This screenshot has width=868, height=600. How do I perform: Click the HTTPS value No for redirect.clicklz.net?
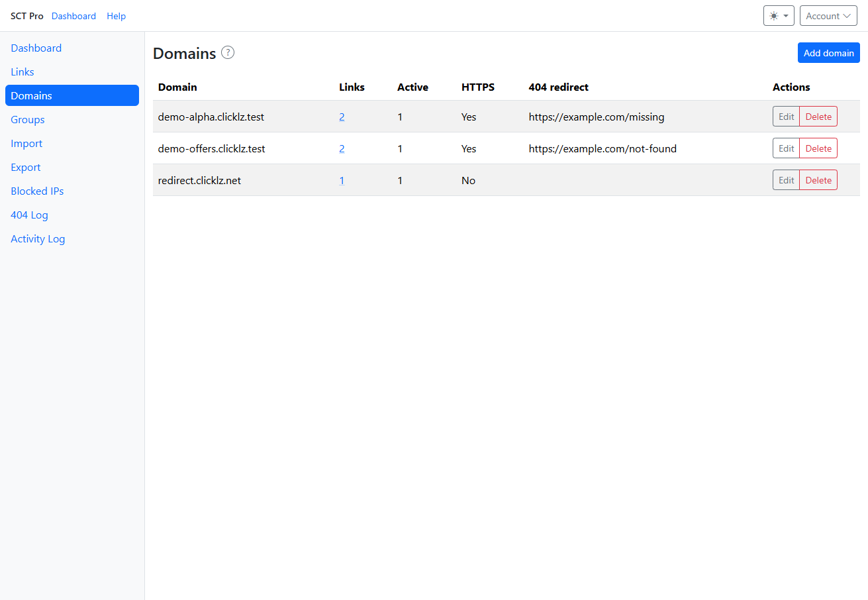[468, 180]
